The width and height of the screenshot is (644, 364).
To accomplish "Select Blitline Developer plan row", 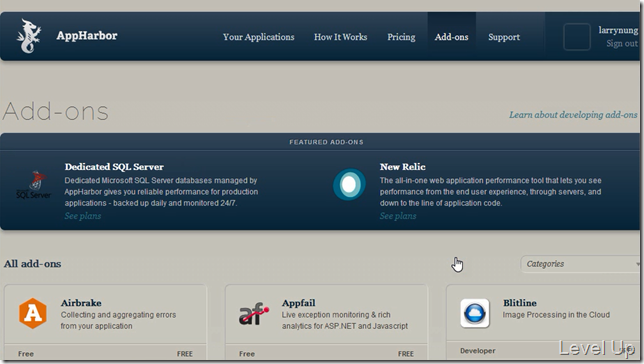I will [x=543, y=350].
